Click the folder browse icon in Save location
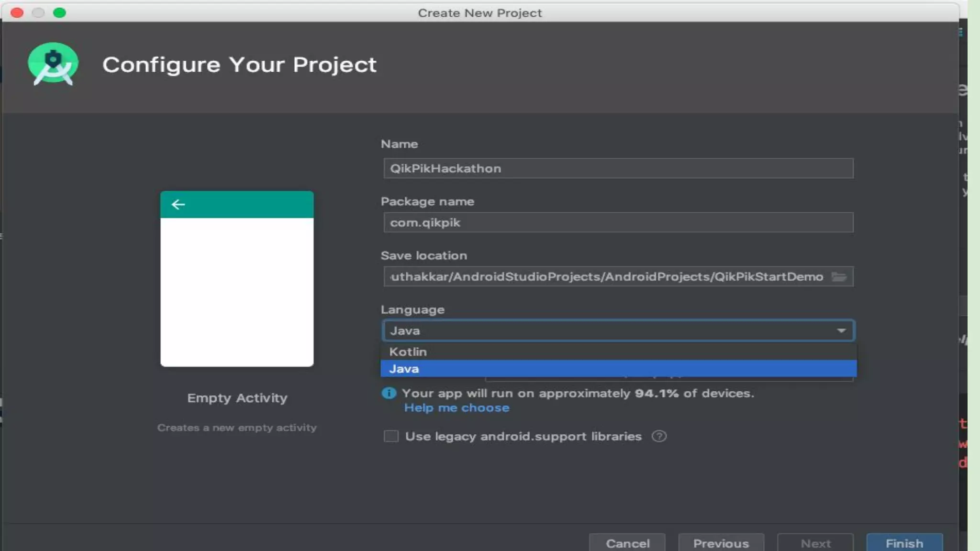 point(839,276)
